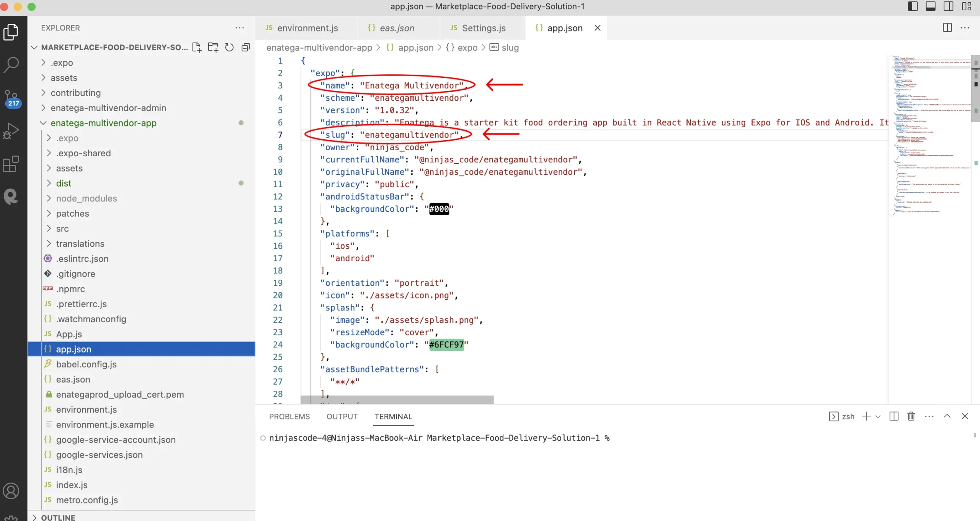Viewport: 980px width, 521px height.
Task: Expand the src folder
Action: [x=62, y=229]
